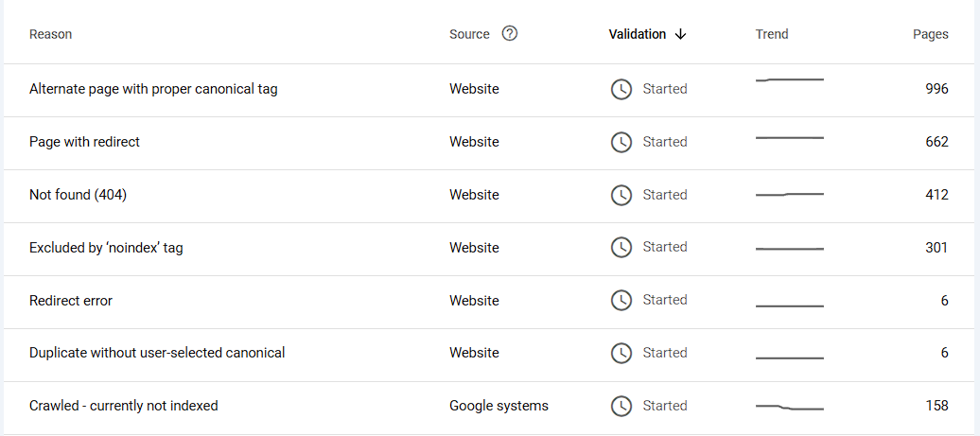
Task: Click the trend sparkline for Crawled row
Action: (790, 408)
